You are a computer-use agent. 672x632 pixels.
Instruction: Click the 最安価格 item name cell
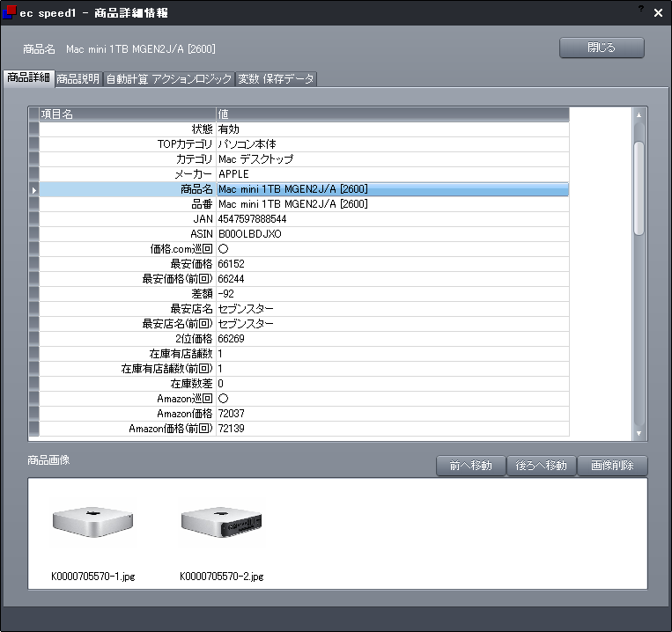[x=128, y=264]
